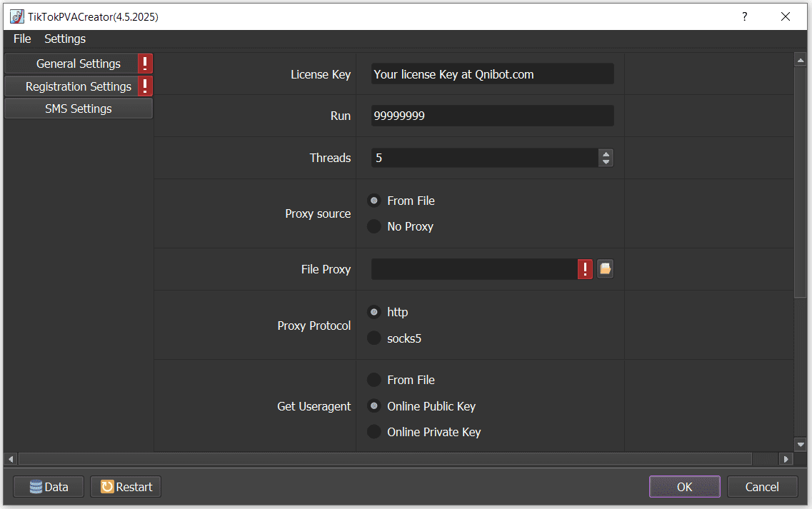Click the "License Key" label

321,74
